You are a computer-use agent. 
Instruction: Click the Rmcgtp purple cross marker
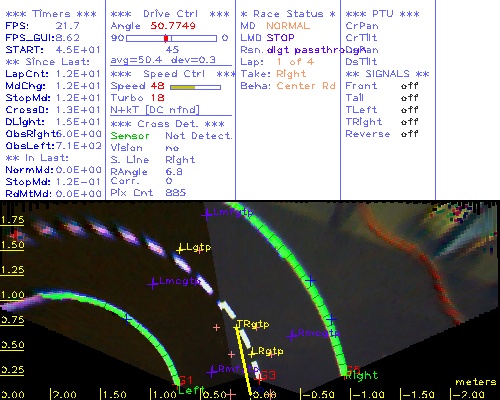(292, 335)
